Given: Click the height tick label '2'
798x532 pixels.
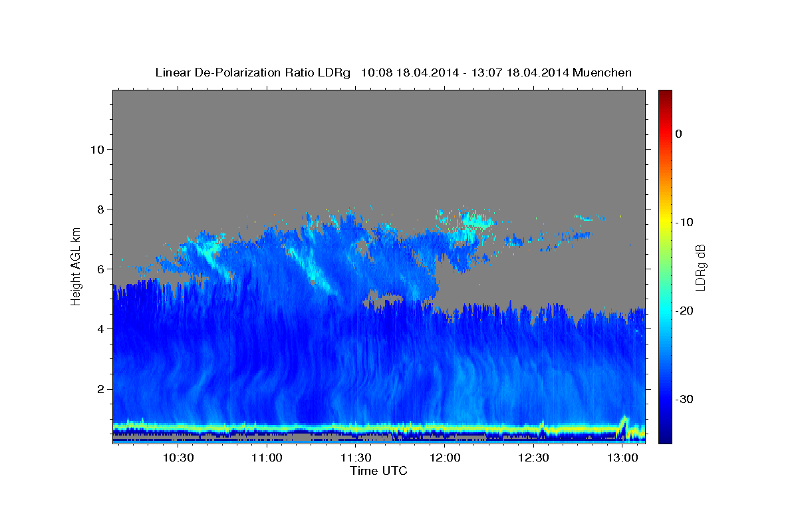Looking at the screenshot, I should click(x=100, y=388).
